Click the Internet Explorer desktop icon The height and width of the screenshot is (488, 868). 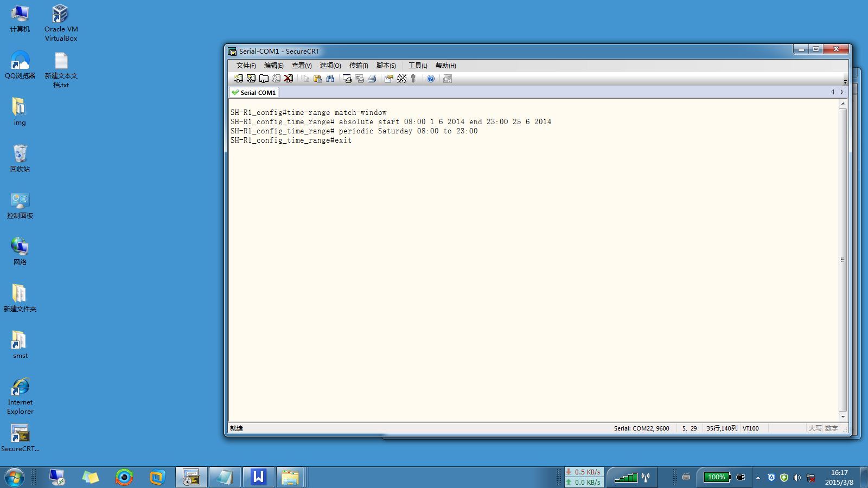click(x=20, y=396)
